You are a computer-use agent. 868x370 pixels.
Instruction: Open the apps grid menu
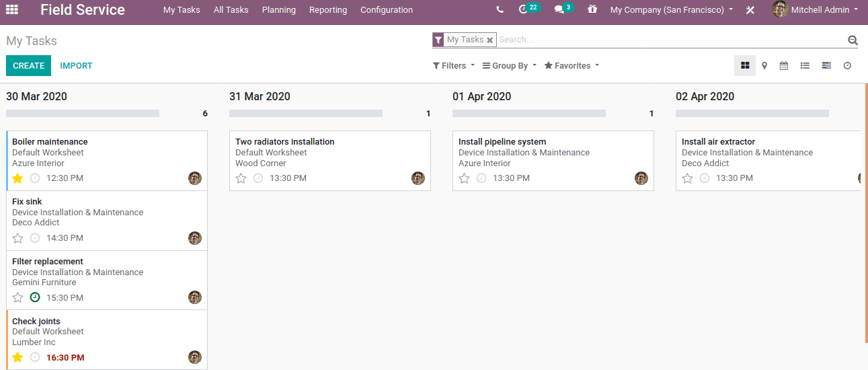pos(12,10)
